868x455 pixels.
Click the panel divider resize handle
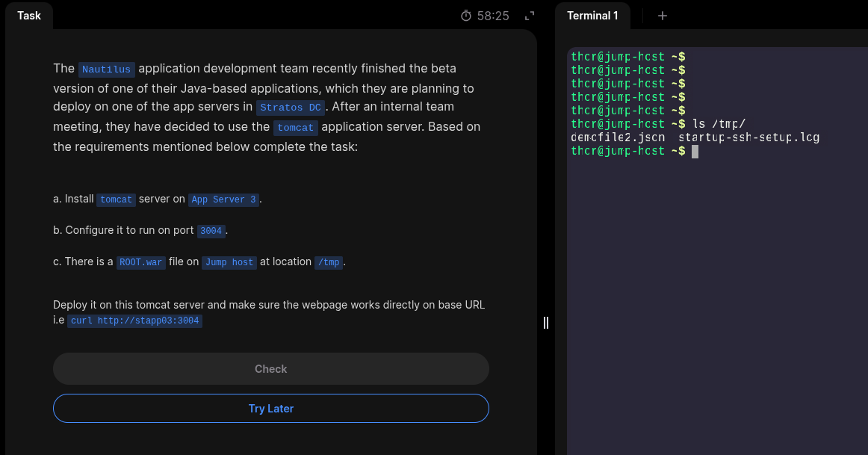point(546,323)
